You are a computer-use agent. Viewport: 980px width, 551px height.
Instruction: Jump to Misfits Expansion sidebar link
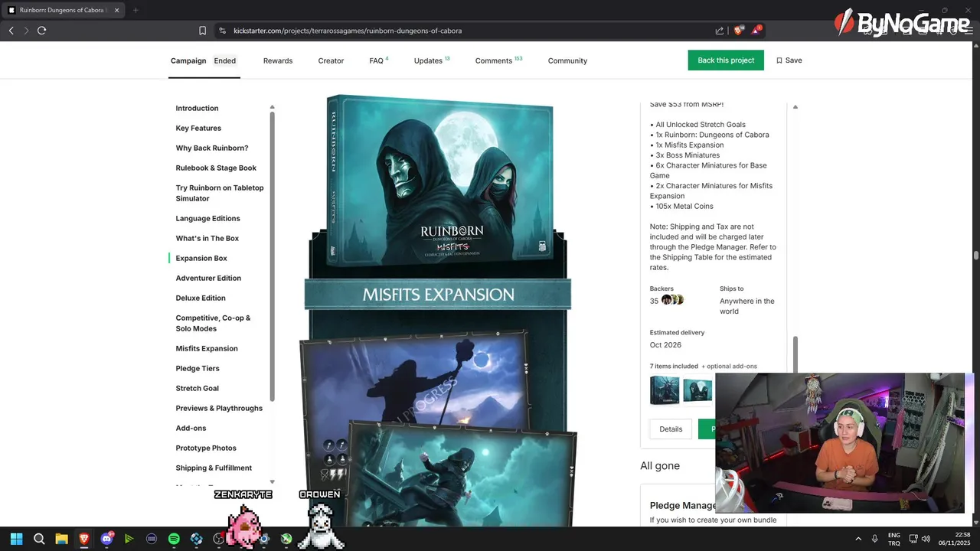(x=207, y=348)
